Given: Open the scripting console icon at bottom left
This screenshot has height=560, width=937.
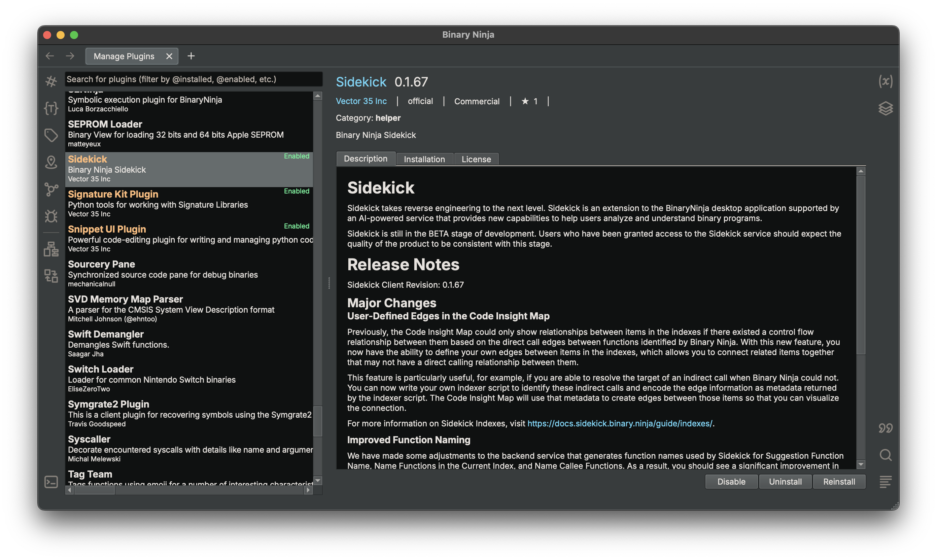Looking at the screenshot, I should click(51, 482).
